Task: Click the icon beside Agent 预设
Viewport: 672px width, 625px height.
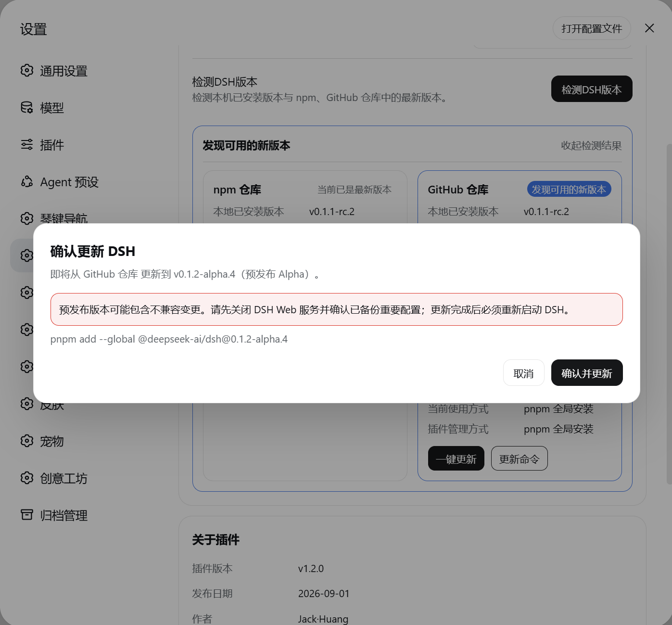Action: (27, 181)
